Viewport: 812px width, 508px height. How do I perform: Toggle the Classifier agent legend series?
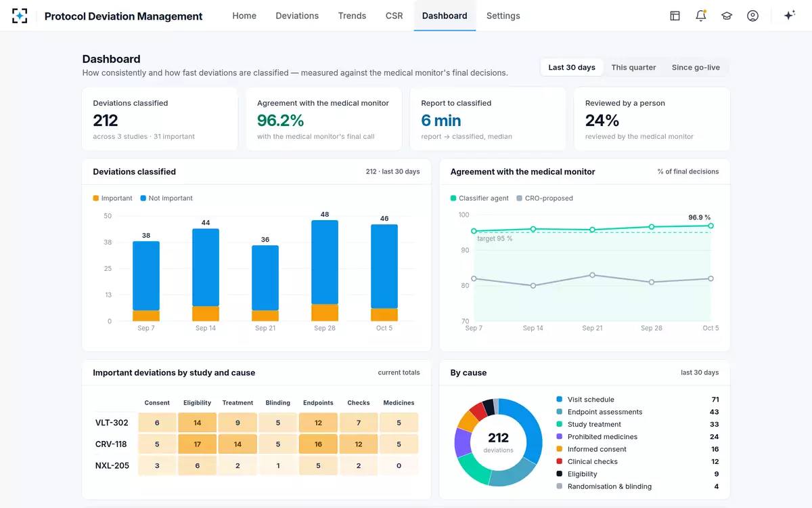click(x=480, y=198)
